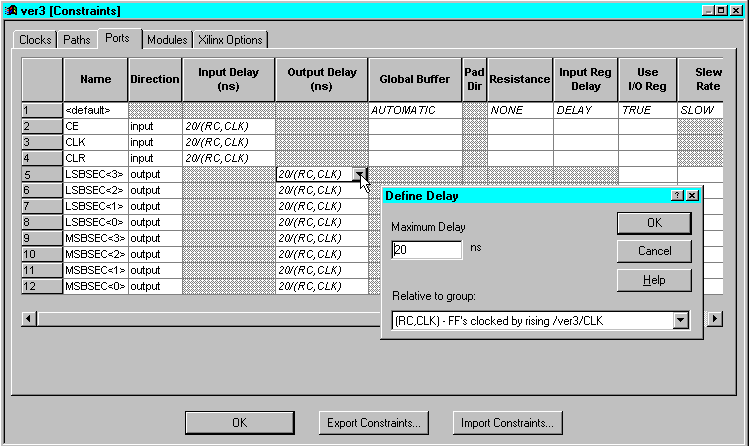Click the ver3 application icon in title bar
The height and width of the screenshot is (446, 749).
click(x=11, y=10)
